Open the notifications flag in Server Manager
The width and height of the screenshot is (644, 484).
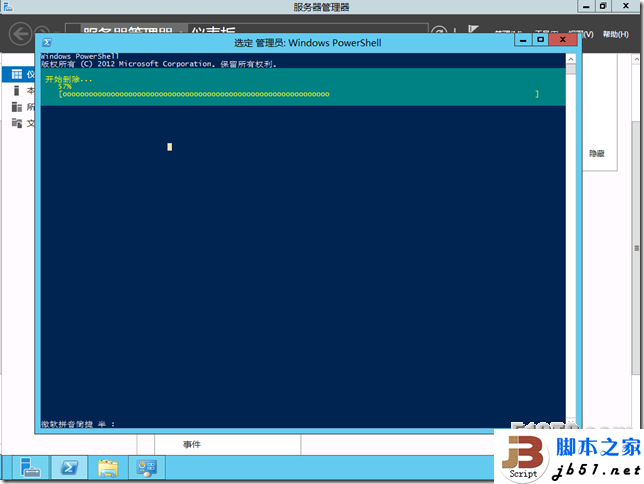[x=473, y=30]
